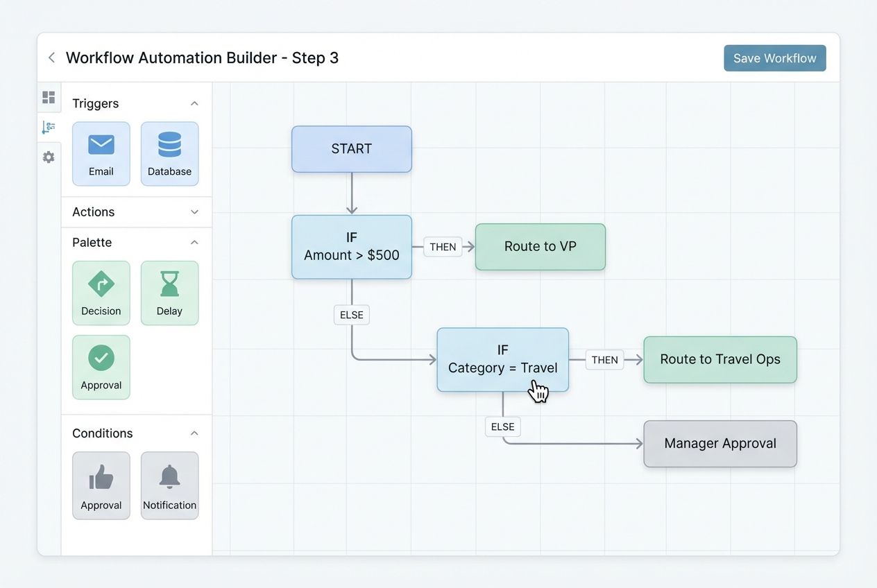Select the Manager Approval node
This screenshot has height=588, width=877.
[x=720, y=444]
